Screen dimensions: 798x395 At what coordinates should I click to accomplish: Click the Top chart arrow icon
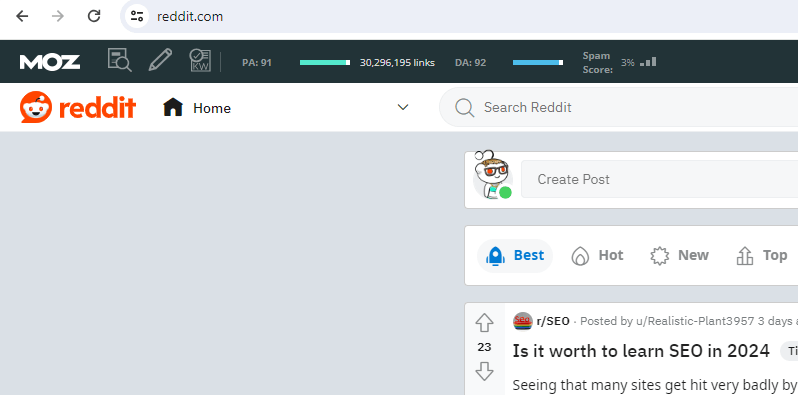click(x=745, y=256)
